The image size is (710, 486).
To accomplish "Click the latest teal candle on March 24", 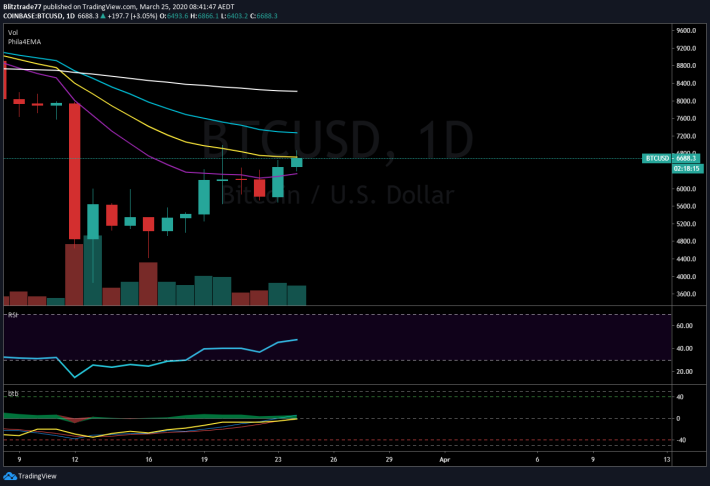I will [x=297, y=162].
